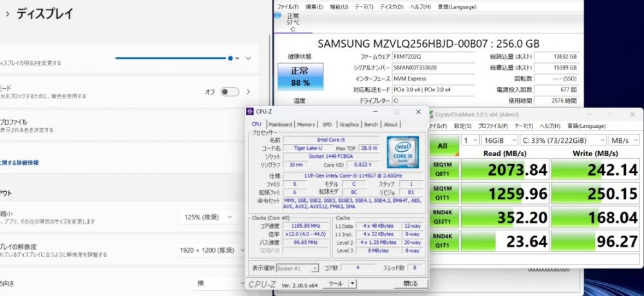
Task: Click the serial number field S6FANX0T333020
Action: 433,68
